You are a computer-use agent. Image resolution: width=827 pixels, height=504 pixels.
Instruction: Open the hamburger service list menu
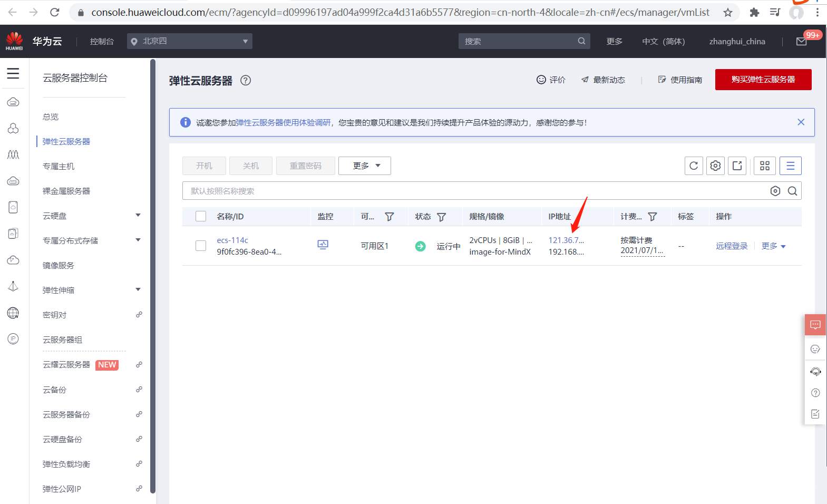13,73
